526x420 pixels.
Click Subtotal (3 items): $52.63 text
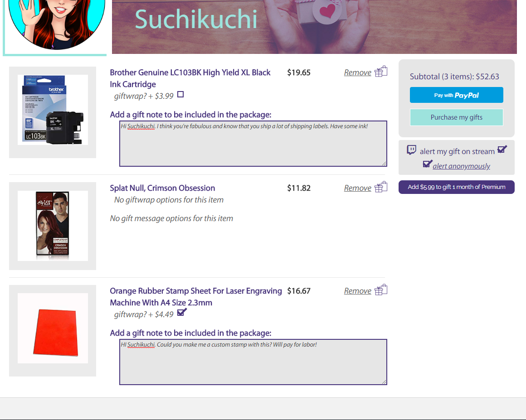(x=454, y=77)
